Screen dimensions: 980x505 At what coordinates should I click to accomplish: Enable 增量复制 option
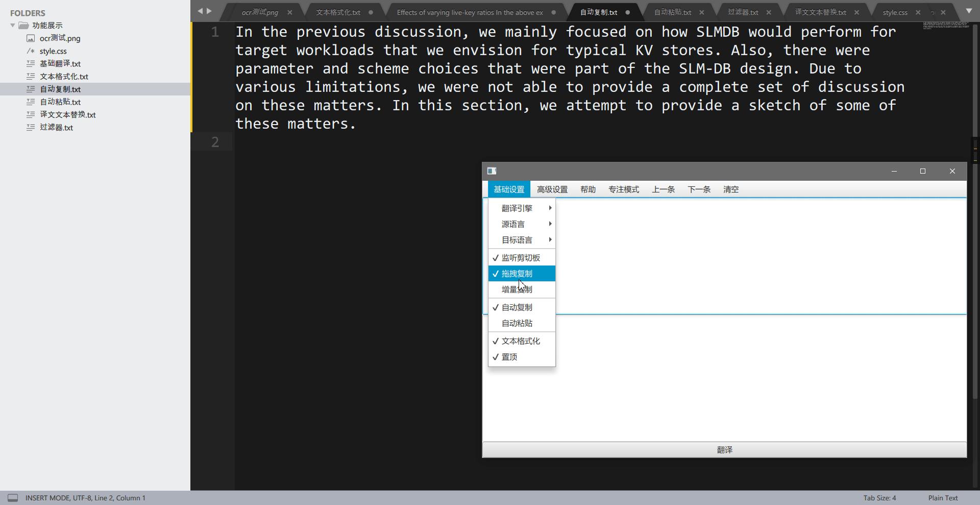pos(522,290)
